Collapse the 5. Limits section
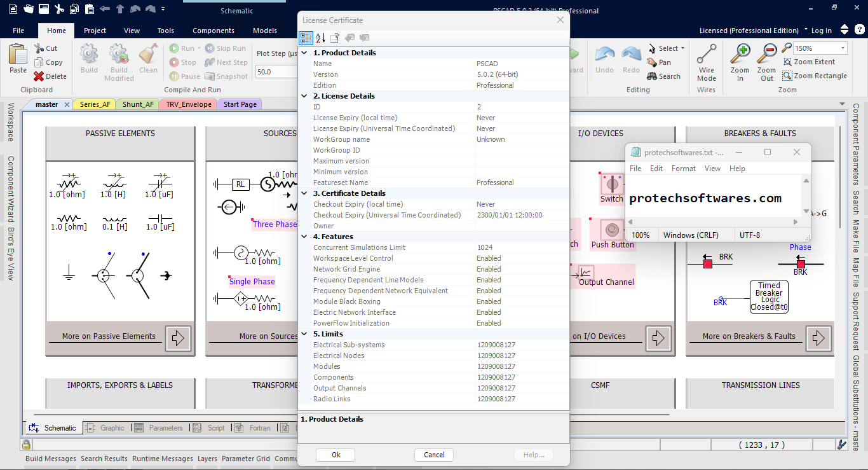Screen dimensions: 868x470 pyautogui.click(x=304, y=334)
